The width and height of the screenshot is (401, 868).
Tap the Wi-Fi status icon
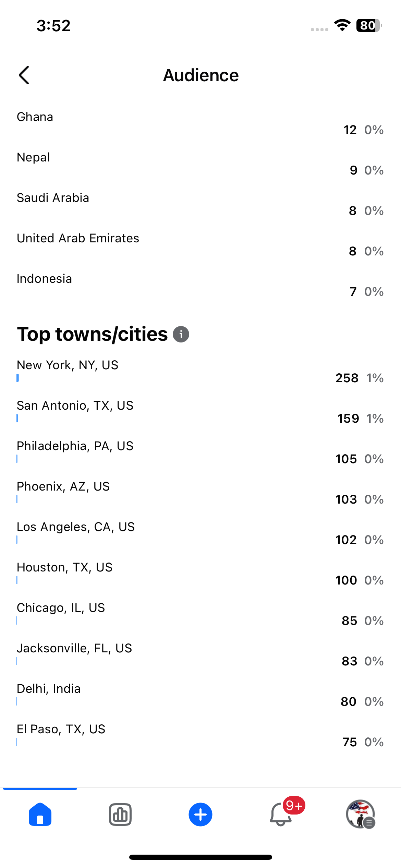pyautogui.click(x=342, y=25)
